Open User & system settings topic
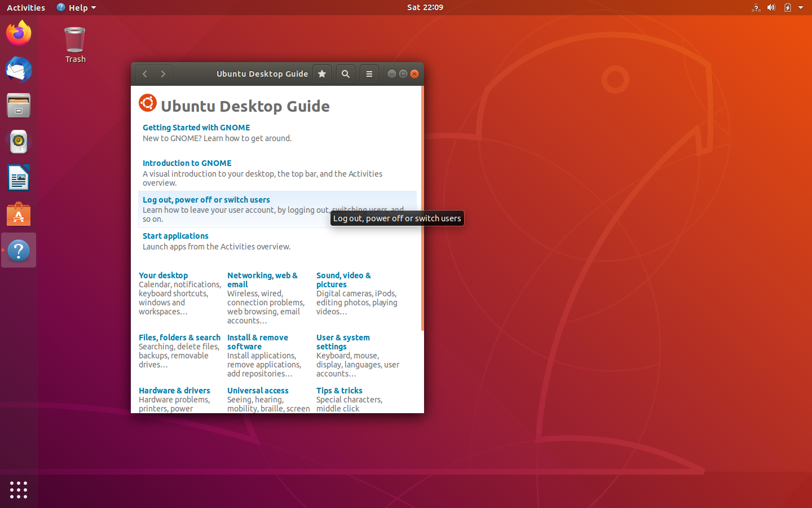This screenshot has height=508, width=812. point(343,342)
